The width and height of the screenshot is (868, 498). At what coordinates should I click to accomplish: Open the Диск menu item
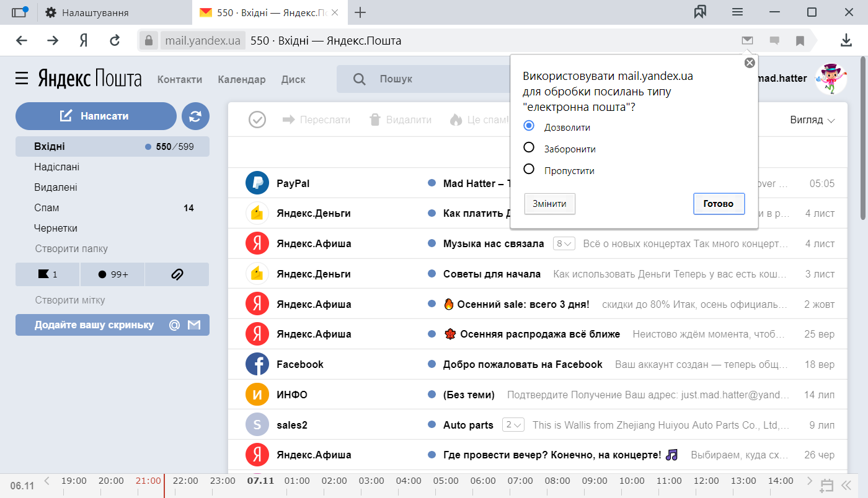293,79
